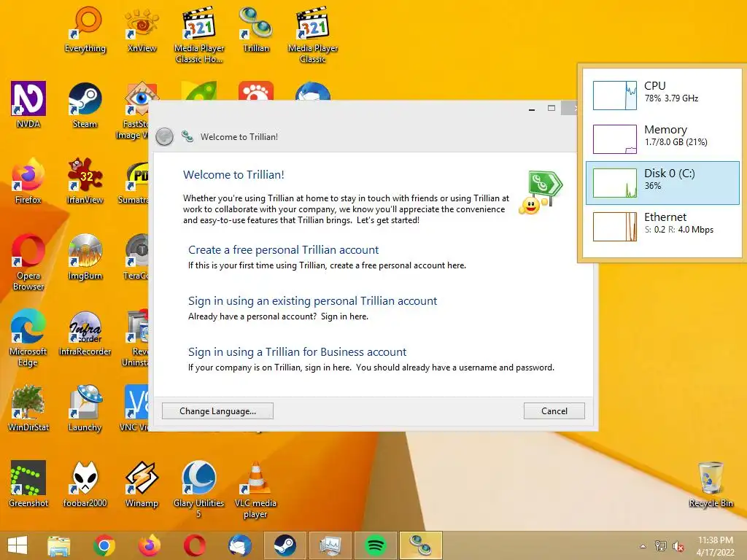Open Chrome from the taskbar
Screen dimensions: 747x560
coord(104,545)
